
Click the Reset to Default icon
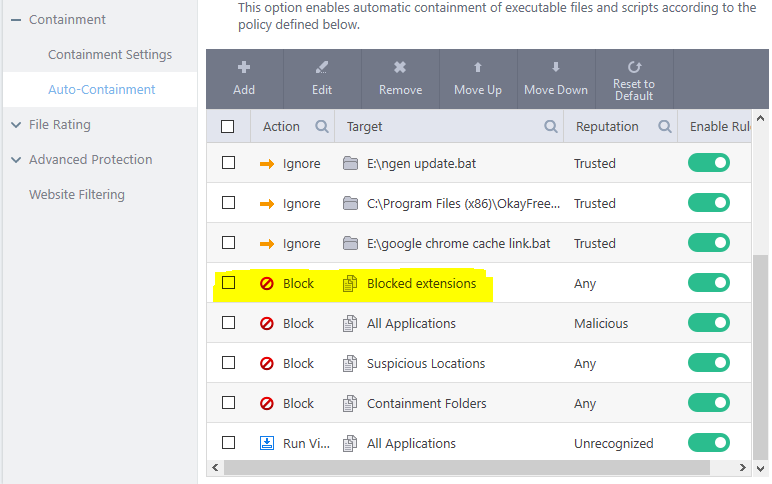(x=634, y=67)
